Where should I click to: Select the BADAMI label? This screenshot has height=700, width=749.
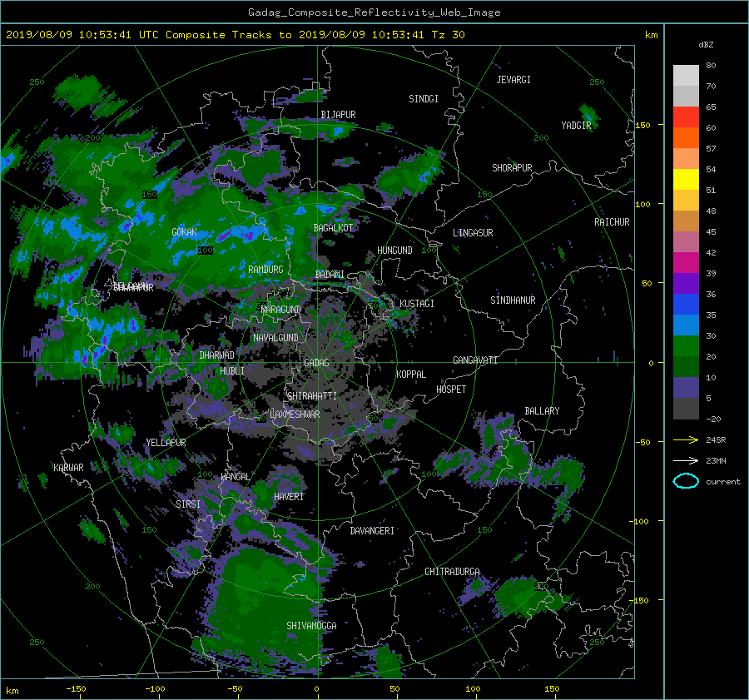330,275
